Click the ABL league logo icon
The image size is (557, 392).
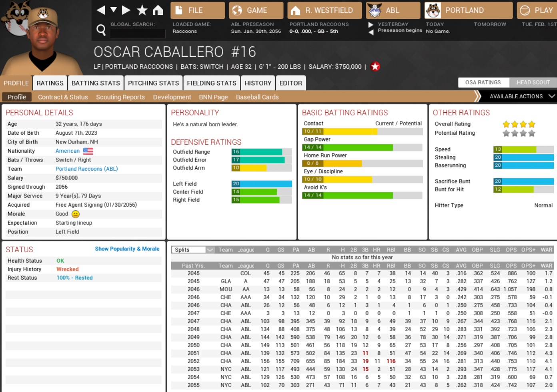[375, 10]
